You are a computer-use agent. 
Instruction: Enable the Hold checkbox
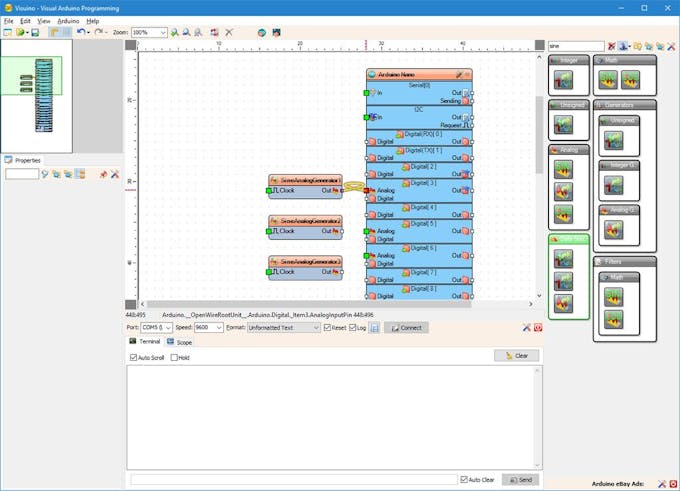pos(174,357)
